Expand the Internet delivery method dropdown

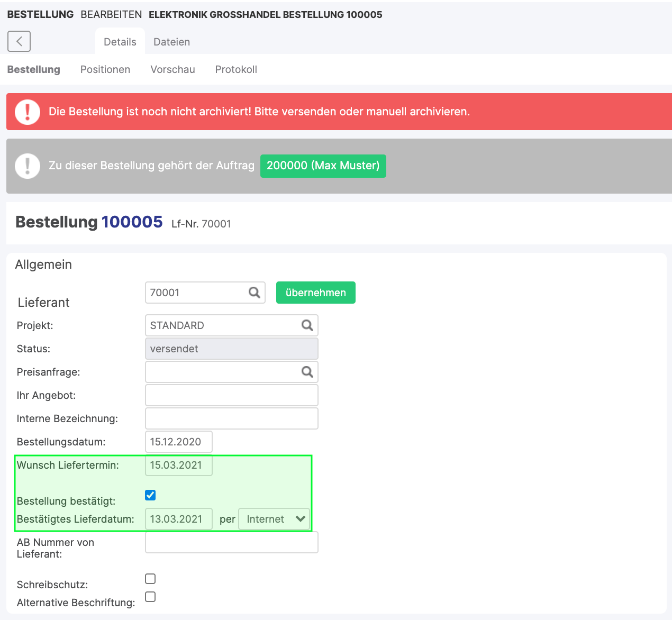pyautogui.click(x=274, y=519)
